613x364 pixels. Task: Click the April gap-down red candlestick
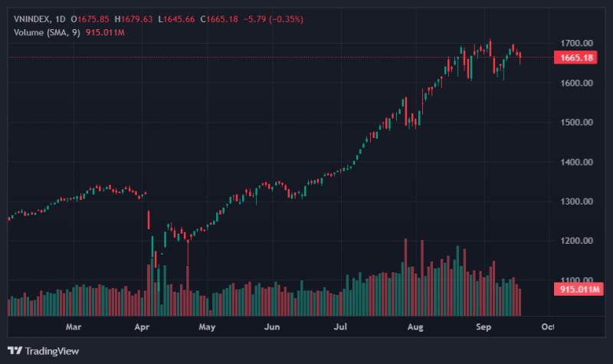[149, 220]
